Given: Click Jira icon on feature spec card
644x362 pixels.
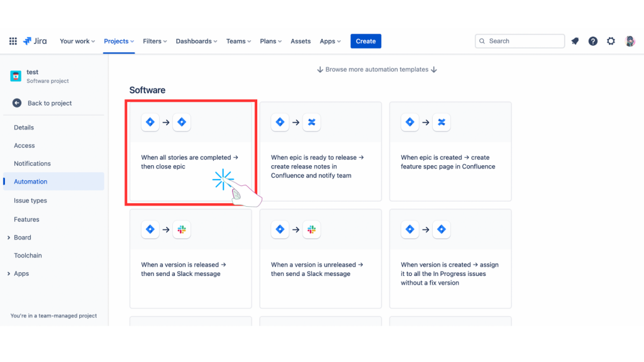Looking at the screenshot, I should click(x=410, y=122).
